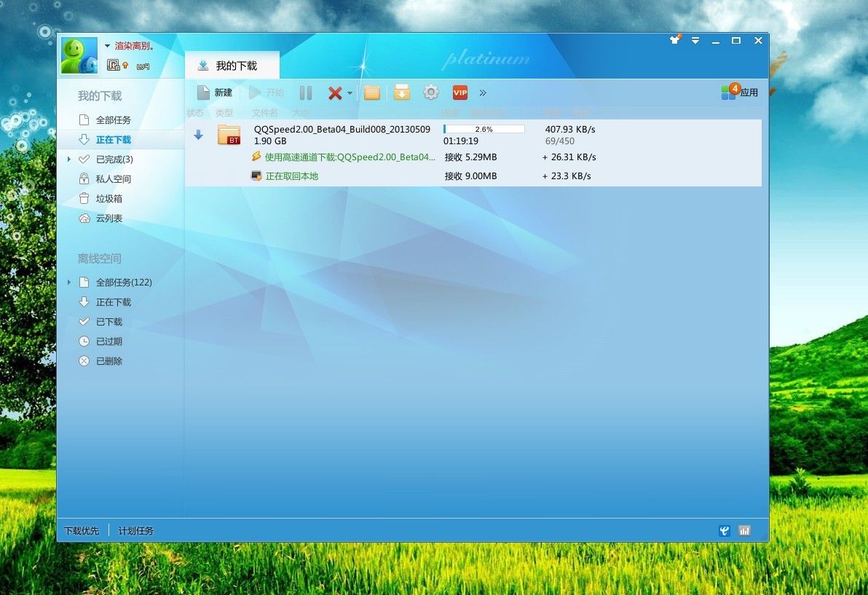Click the + 23.3 KB/s speed text
The width and height of the screenshot is (868, 595).
[x=567, y=176]
